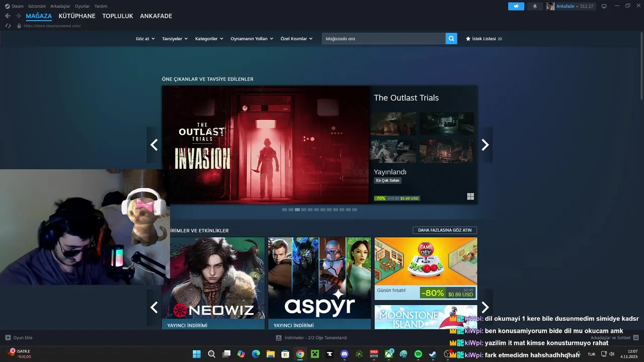Switch to Big Picture mode via monitor icon
This screenshot has width=644, height=362.
(x=604, y=6)
